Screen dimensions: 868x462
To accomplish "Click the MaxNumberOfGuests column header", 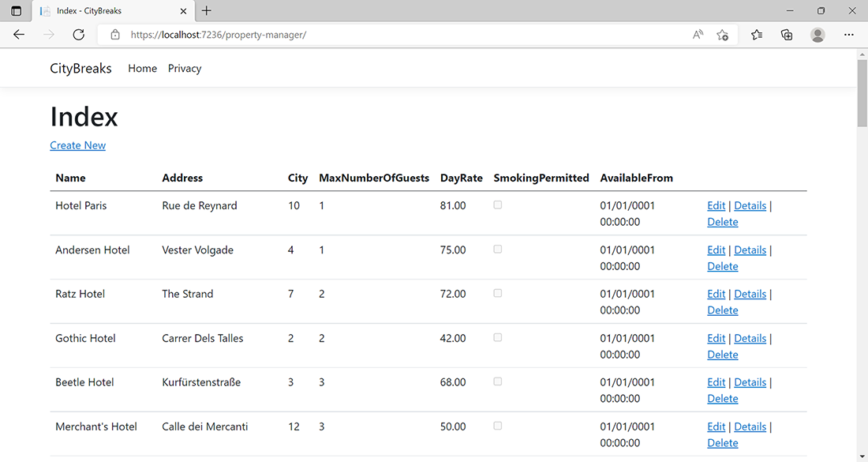I will pyautogui.click(x=374, y=178).
